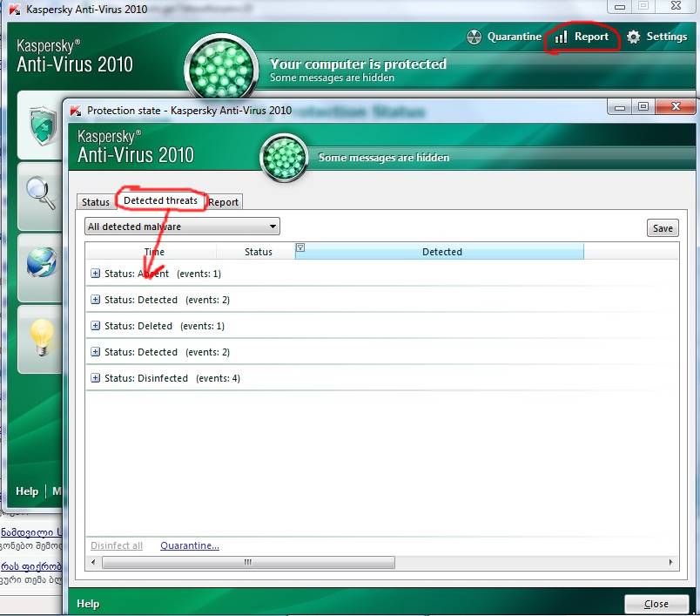Select the globe update sidebar icon
This screenshot has width=700, height=616.
pyautogui.click(x=41, y=262)
